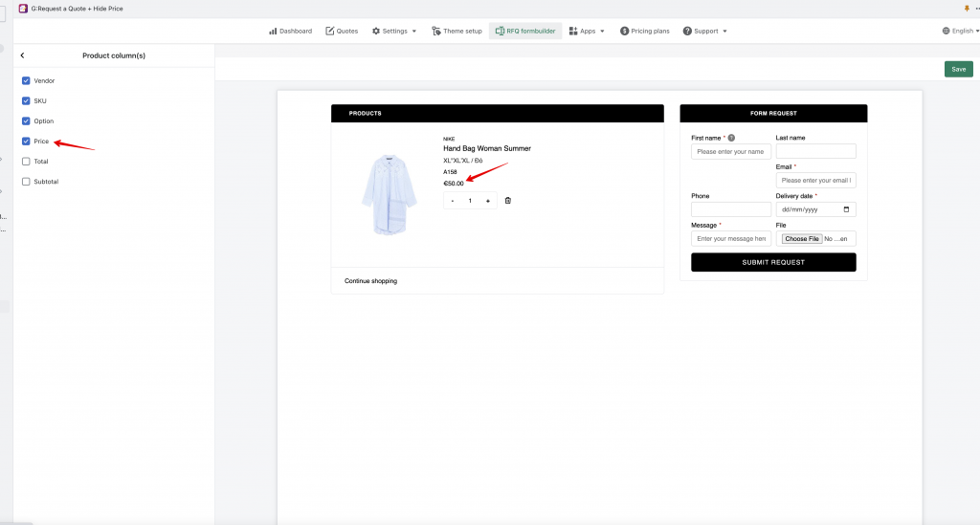The image size is (980, 525).
Task: Decrease quantity with the minus button
Action: tap(453, 201)
